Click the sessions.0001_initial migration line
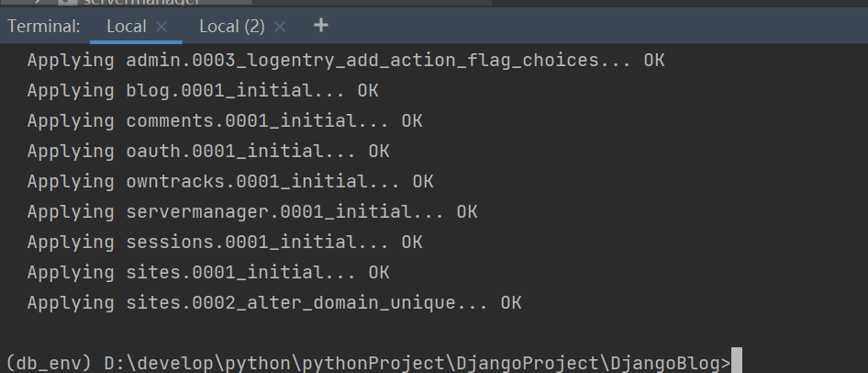Image resolution: width=868 pixels, height=373 pixels. pyautogui.click(x=224, y=242)
